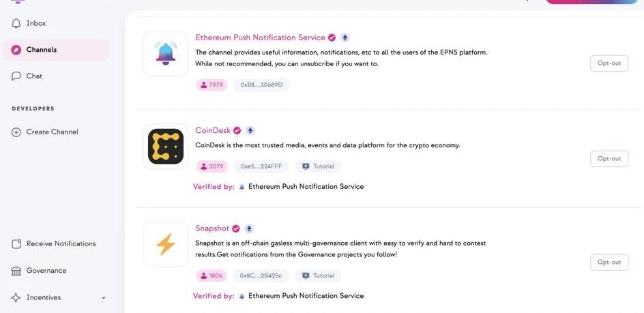Click the Snapshot lightning bolt logo
Image resolution: width=644 pixels, height=313 pixels.
tap(166, 244)
